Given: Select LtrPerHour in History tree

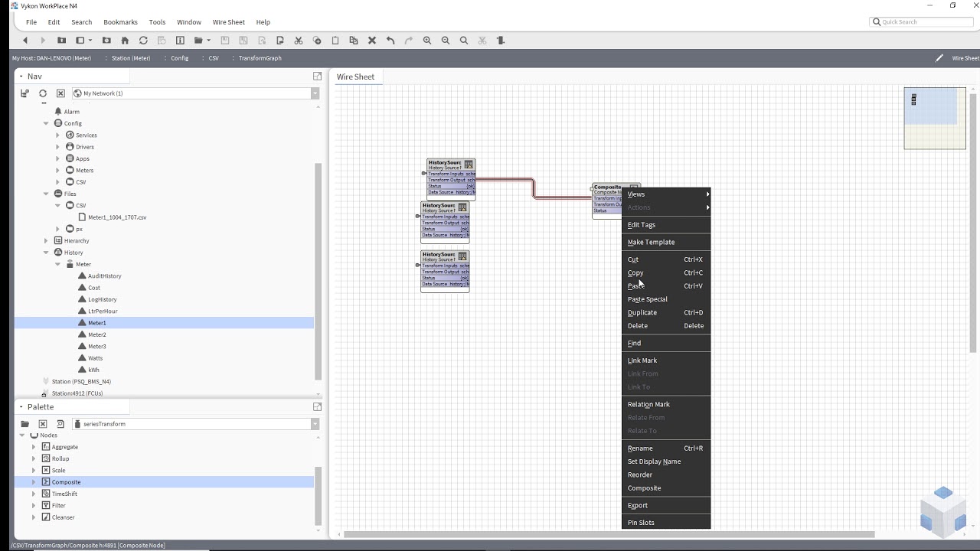Looking at the screenshot, I should point(103,311).
